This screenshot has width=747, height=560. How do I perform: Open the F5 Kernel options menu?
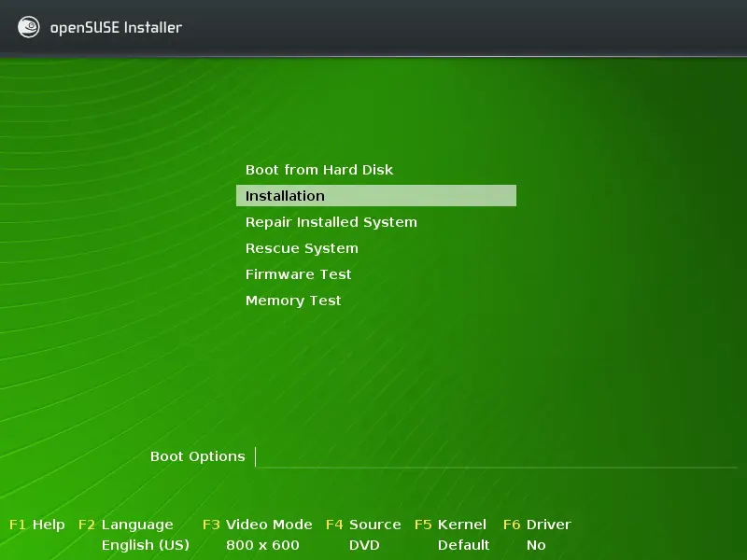tap(451, 525)
